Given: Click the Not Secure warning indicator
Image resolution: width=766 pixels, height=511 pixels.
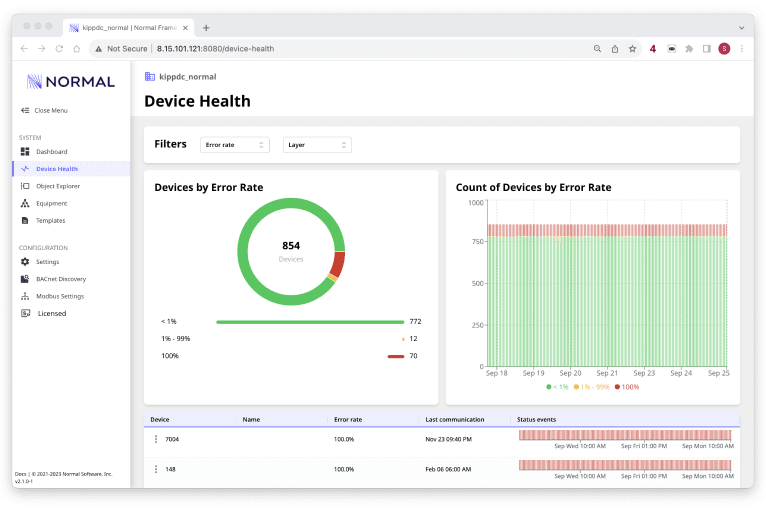Looking at the screenshot, I should pos(121,49).
